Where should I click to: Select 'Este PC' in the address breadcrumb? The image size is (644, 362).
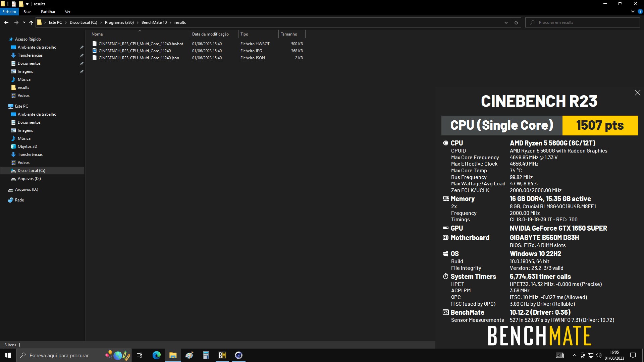55,22
